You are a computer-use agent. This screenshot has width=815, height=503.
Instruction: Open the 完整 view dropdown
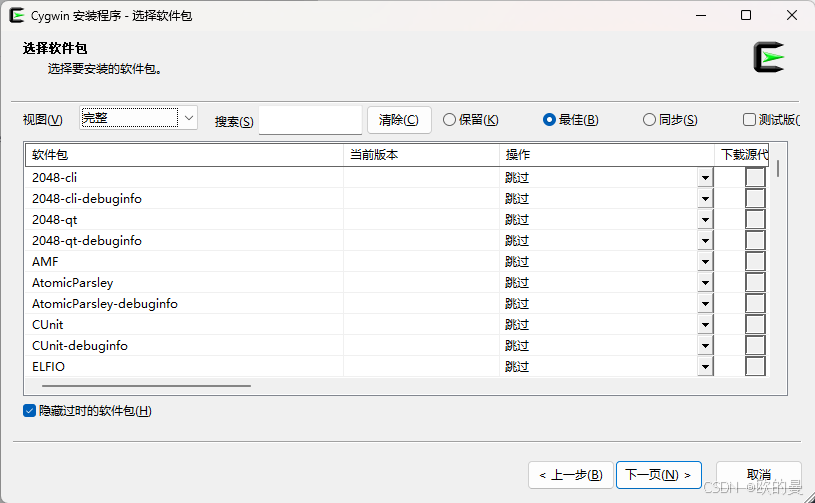(x=138, y=118)
